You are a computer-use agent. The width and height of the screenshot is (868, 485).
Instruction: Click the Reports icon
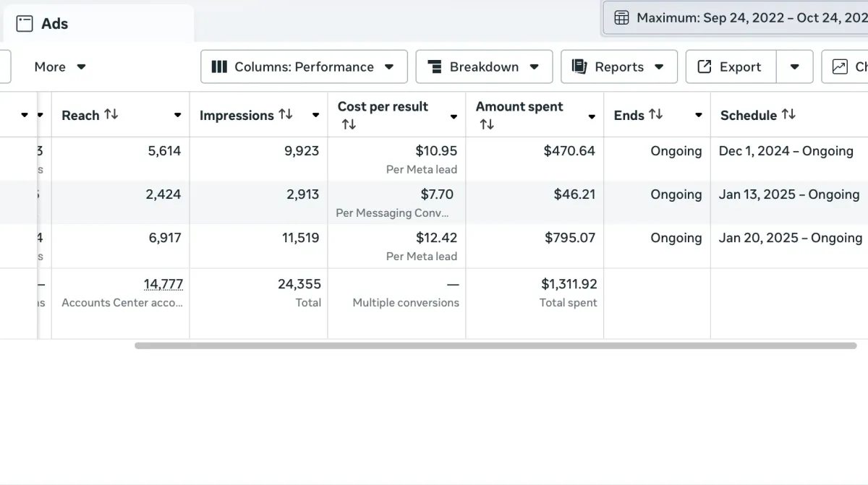[x=579, y=66]
